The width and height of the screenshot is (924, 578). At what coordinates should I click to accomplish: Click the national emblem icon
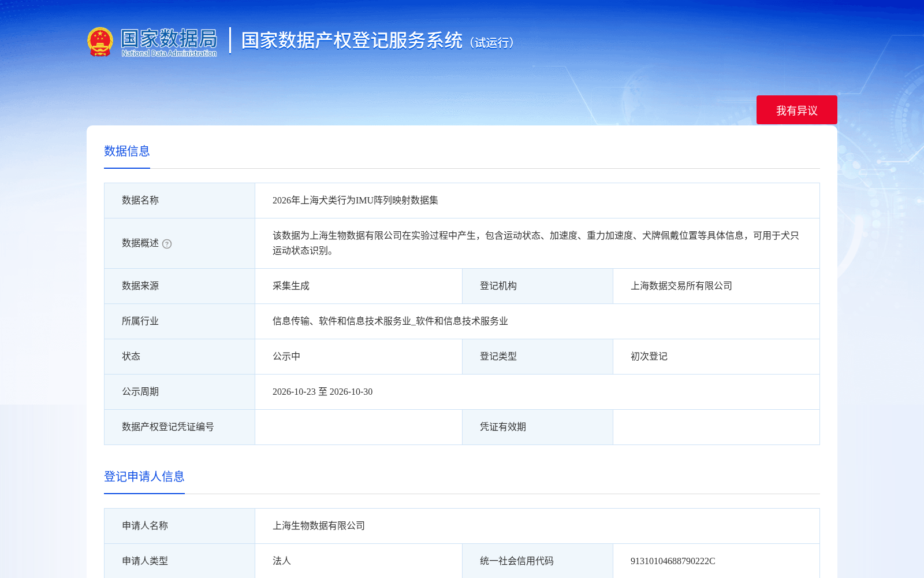(x=100, y=42)
